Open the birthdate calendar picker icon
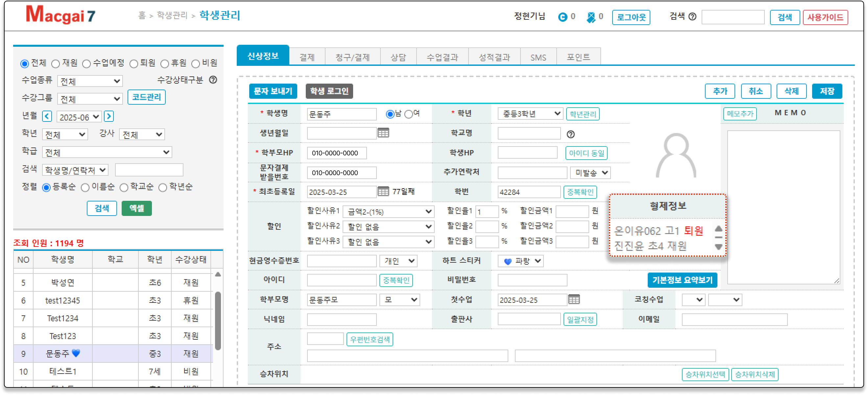868x395 pixels. click(x=383, y=133)
